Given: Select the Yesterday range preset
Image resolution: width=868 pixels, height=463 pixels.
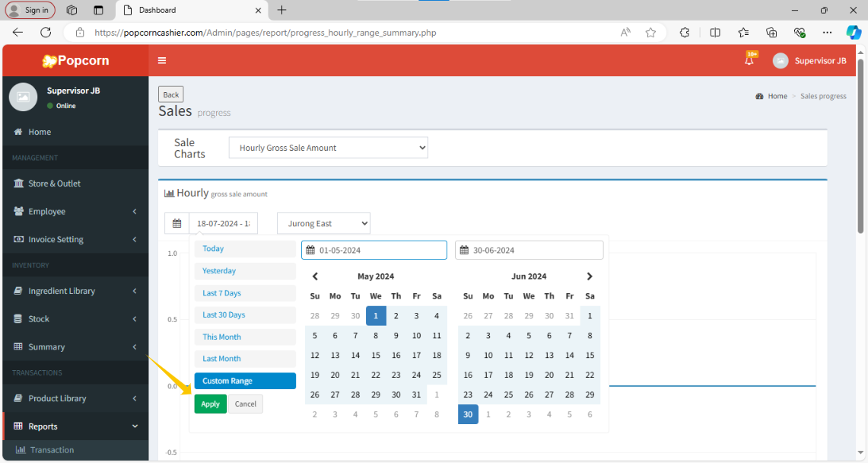Looking at the screenshot, I should [x=245, y=271].
